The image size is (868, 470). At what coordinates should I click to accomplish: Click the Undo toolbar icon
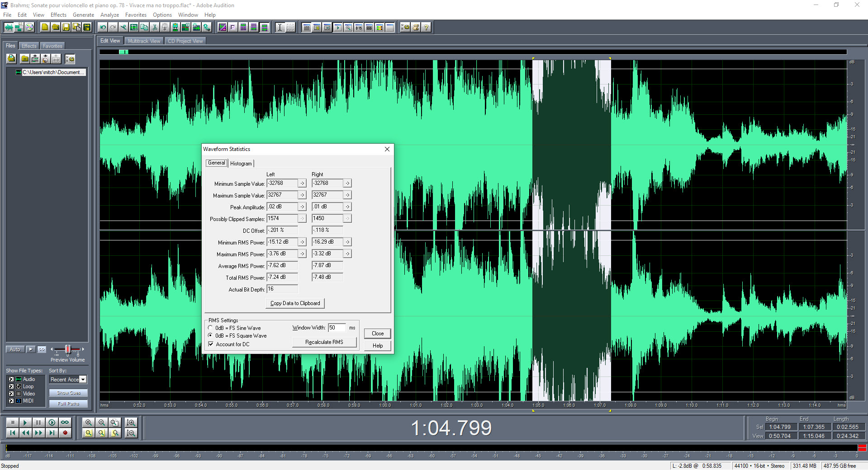(x=103, y=28)
